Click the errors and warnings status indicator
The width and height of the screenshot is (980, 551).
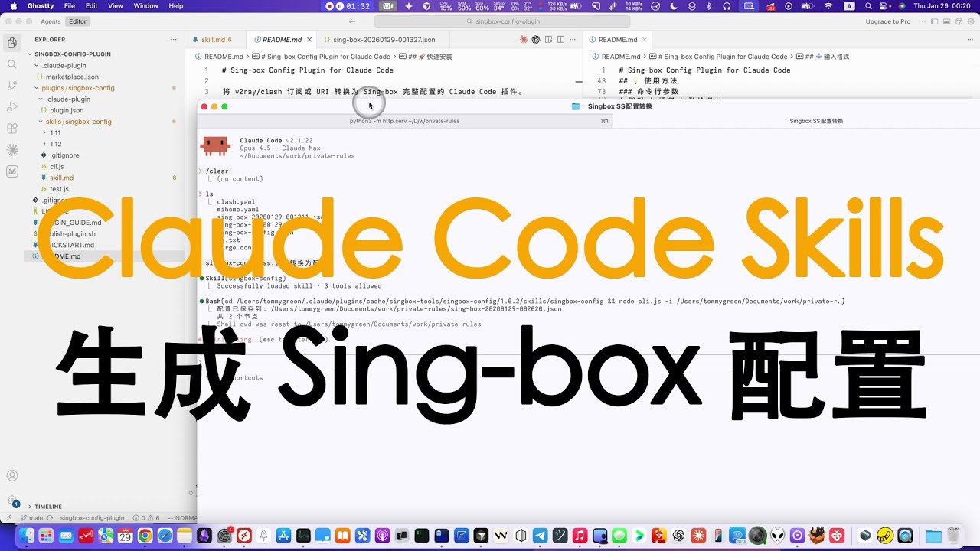click(145, 518)
